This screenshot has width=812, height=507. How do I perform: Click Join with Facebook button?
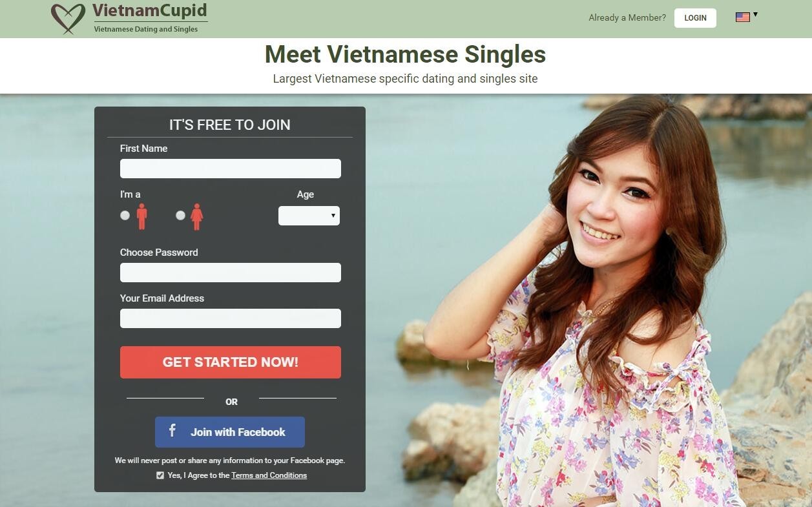coord(230,432)
